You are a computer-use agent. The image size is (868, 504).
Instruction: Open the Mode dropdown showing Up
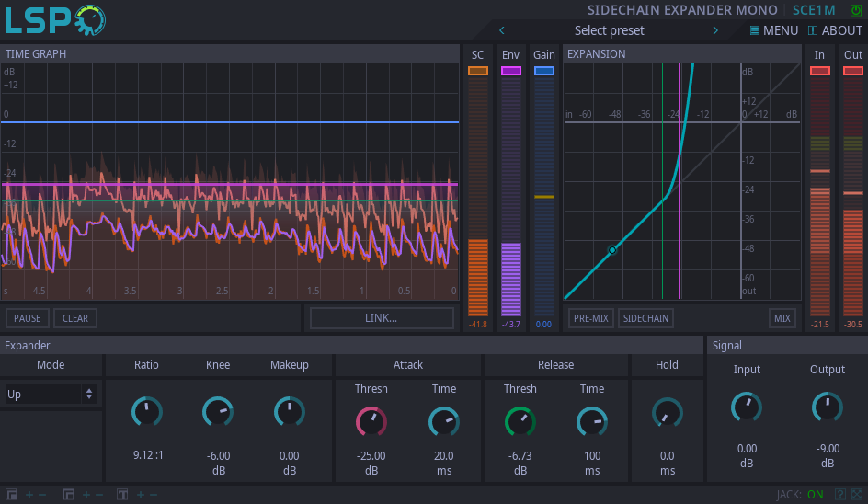click(50, 395)
